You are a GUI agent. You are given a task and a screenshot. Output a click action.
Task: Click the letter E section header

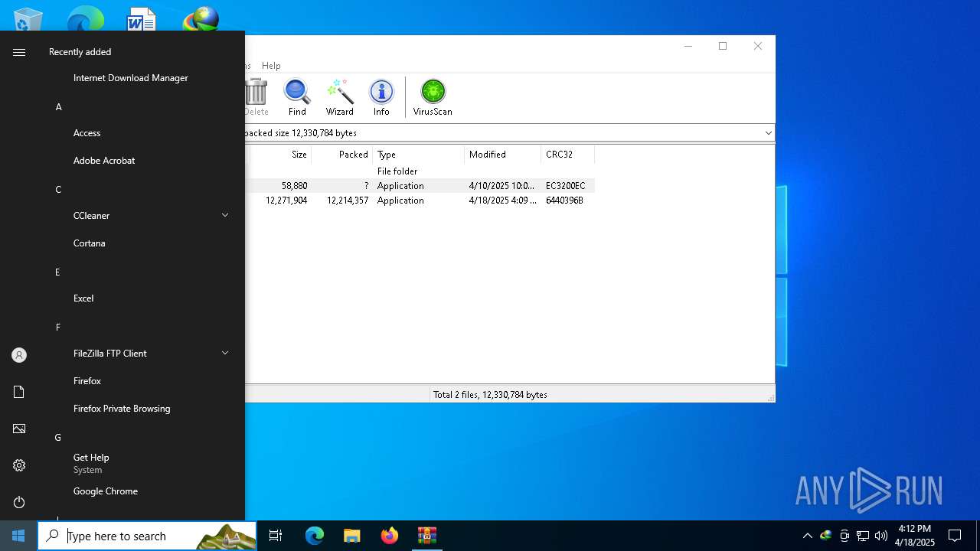[x=57, y=272]
